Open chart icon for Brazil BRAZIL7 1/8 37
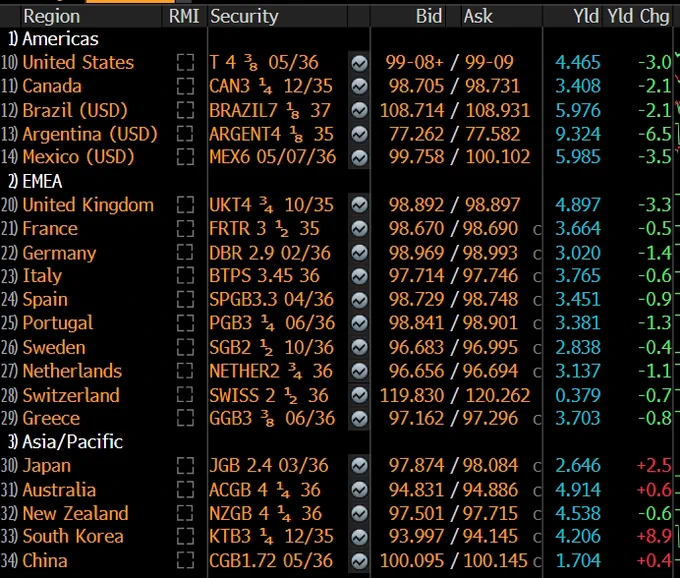 pyautogui.click(x=359, y=111)
